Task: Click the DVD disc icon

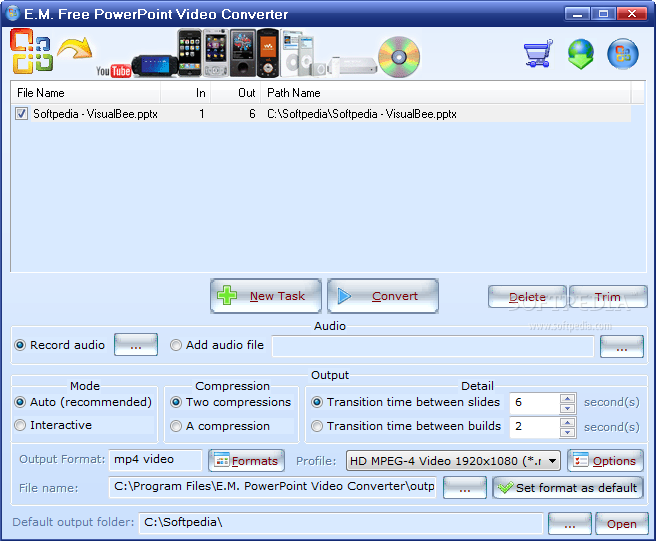Action: 399,57
